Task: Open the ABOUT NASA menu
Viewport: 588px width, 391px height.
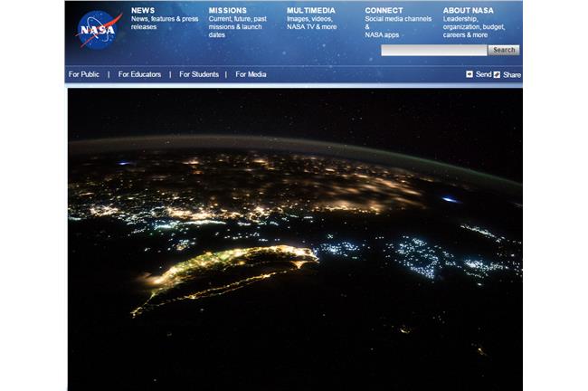Action: pyautogui.click(x=468, y=11)
